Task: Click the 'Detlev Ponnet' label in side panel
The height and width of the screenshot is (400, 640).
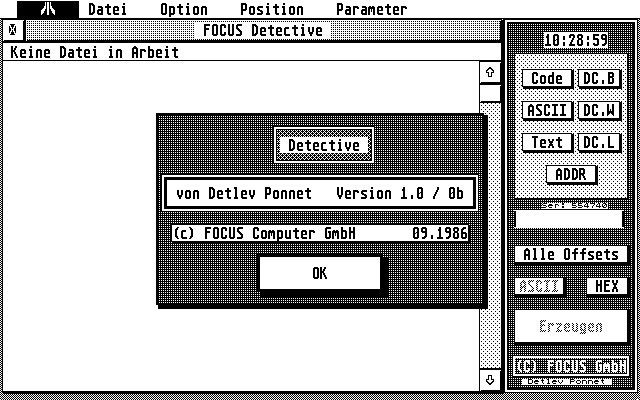Action: tap(567, 382)
